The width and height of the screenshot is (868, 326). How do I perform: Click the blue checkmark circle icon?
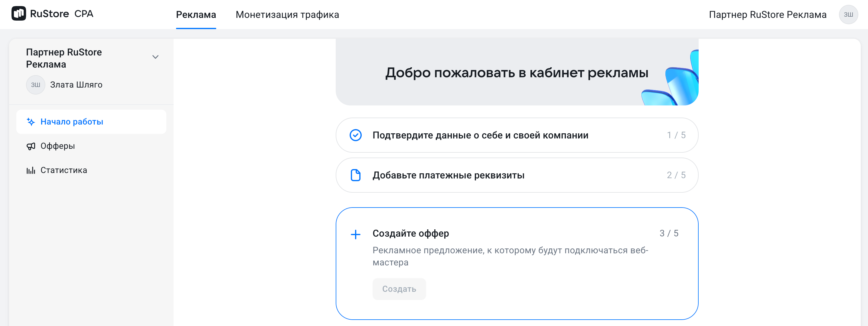click(355, 135)
